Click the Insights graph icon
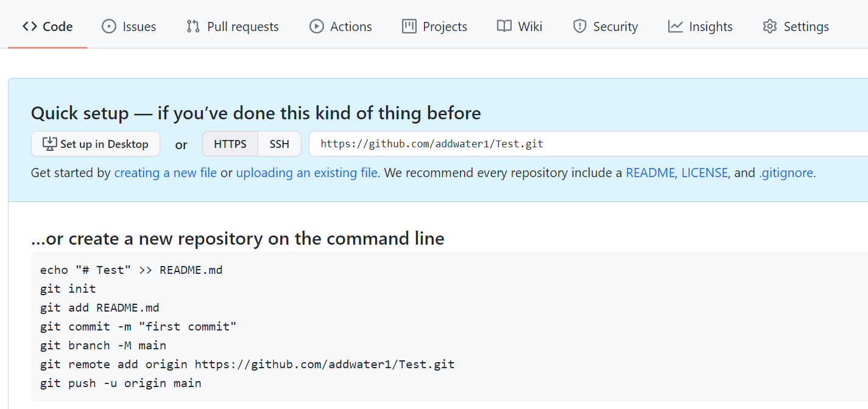868x409 pixels. (676, 27)
